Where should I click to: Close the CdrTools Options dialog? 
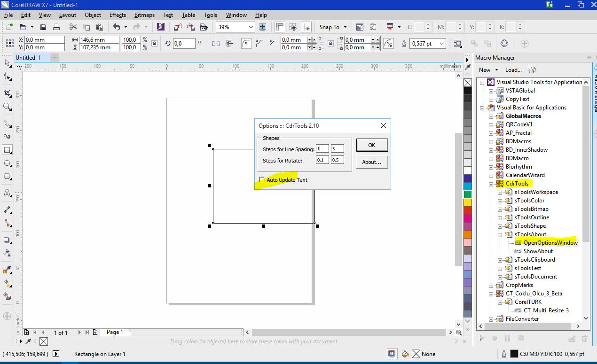click(383, 125)
